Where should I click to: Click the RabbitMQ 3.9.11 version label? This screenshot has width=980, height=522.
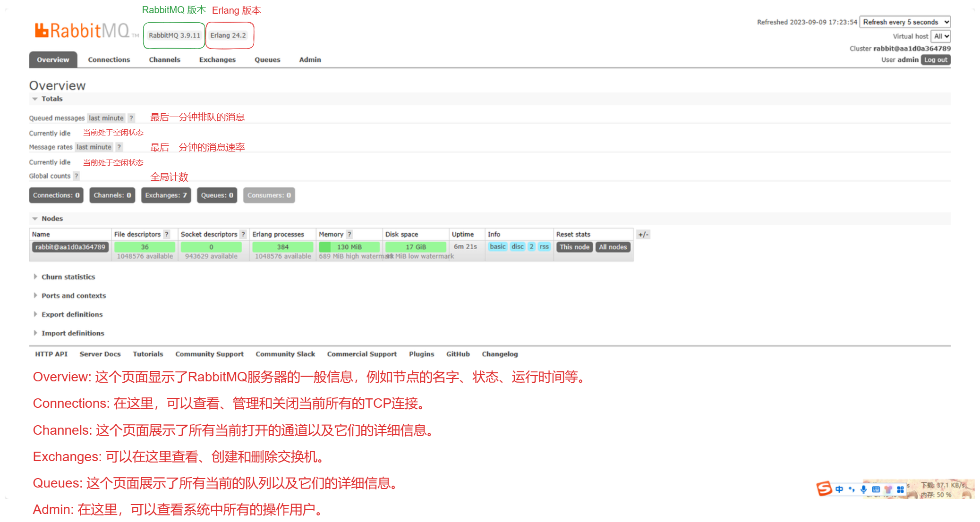[x=174, y=35]
